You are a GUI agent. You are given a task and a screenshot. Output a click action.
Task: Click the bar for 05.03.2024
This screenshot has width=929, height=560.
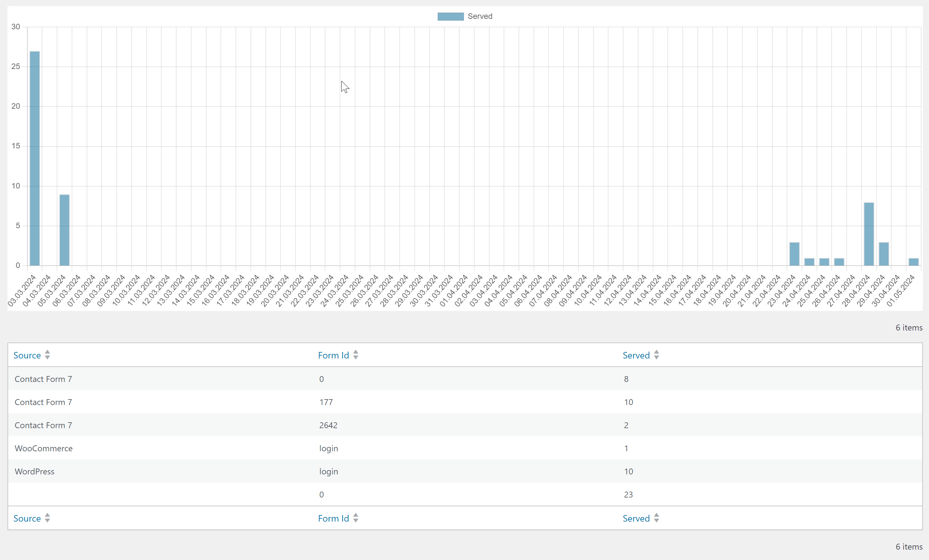(x=64, y=230)
